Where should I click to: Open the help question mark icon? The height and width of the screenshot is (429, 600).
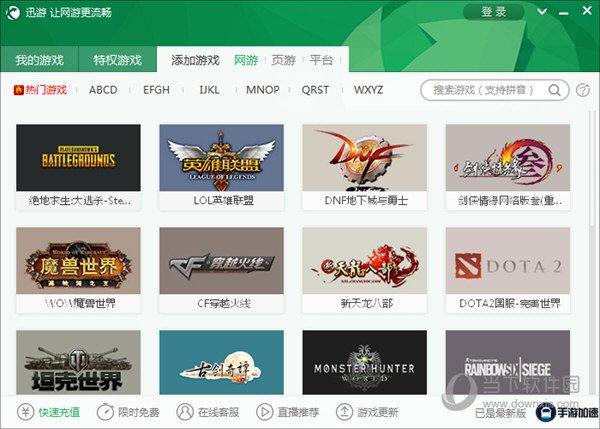(583, 90)
